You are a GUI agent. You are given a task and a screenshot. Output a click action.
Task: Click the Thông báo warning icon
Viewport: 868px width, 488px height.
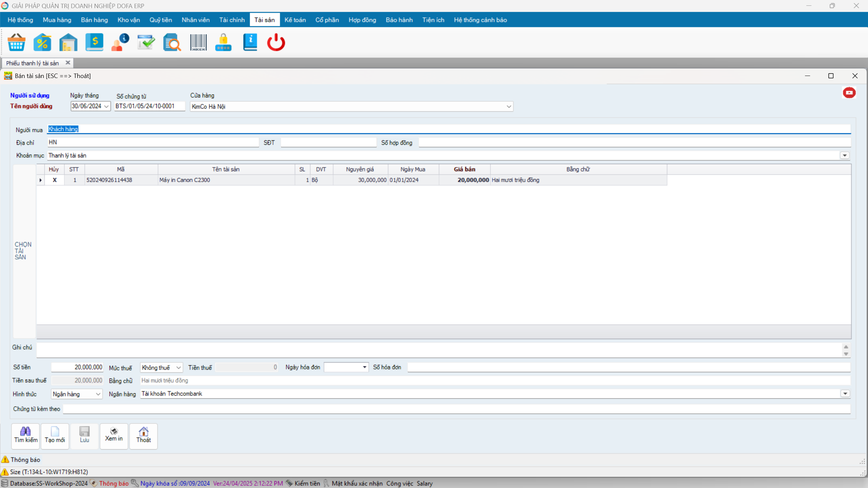pos(5,460)
